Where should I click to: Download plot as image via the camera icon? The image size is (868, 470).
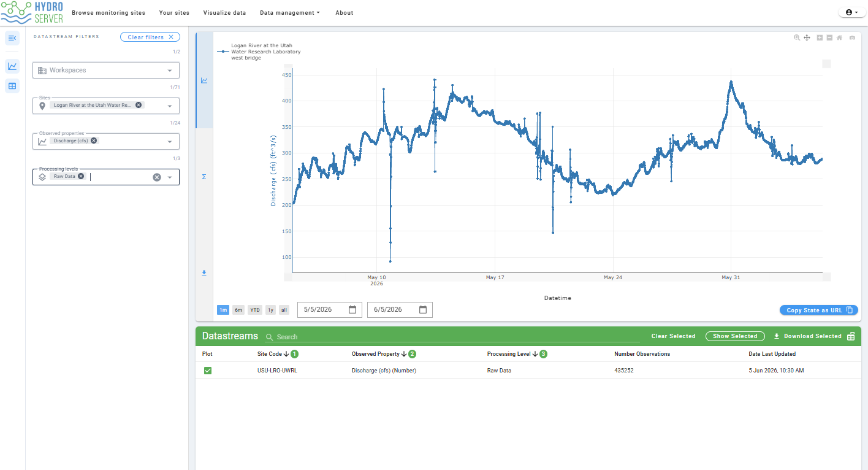pyautogui.click(x=852, y=38)
